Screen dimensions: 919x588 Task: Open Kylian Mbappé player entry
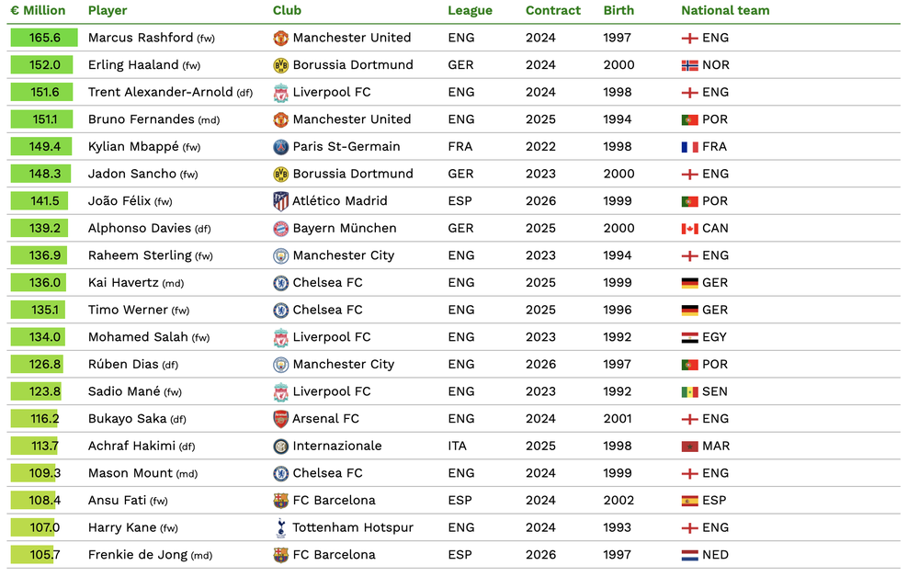[133, 147]
